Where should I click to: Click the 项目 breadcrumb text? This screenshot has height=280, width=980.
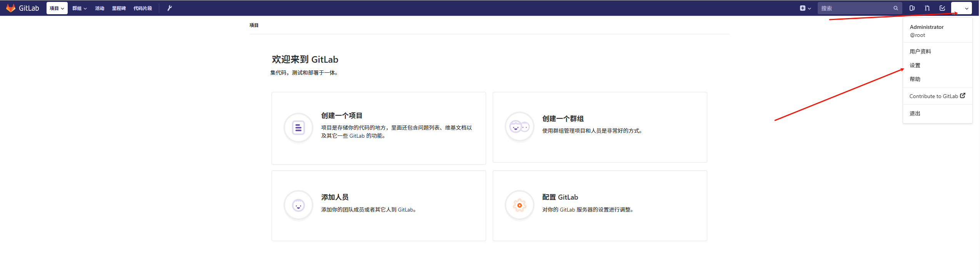click(254, 25)
